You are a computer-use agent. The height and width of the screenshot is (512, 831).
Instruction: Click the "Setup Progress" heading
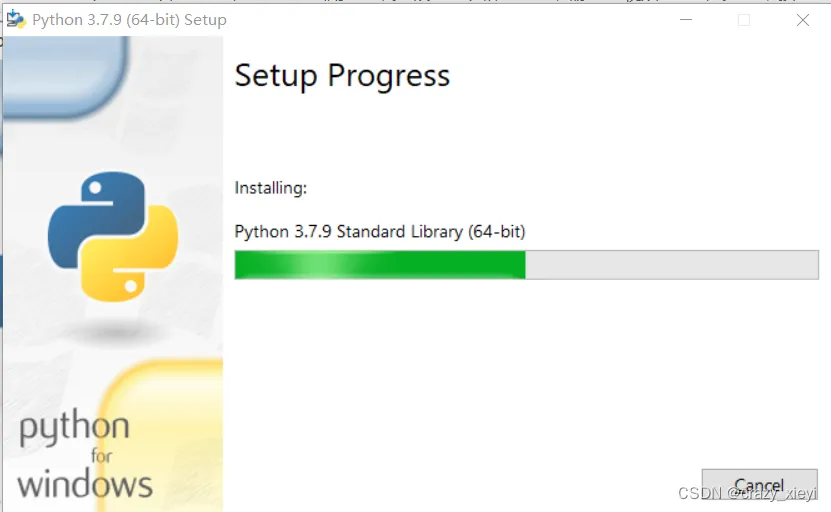pyautogui.click(x=342, y=76)
